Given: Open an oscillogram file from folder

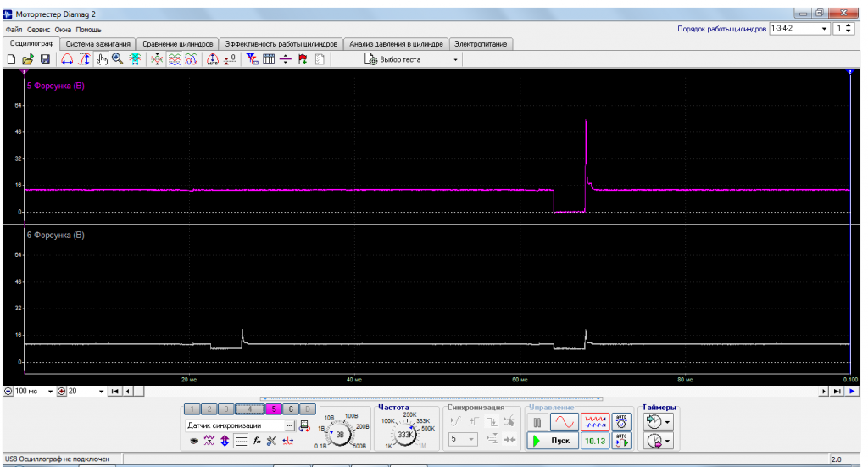Looking at the screenshot, I should [x=28, y=59].
